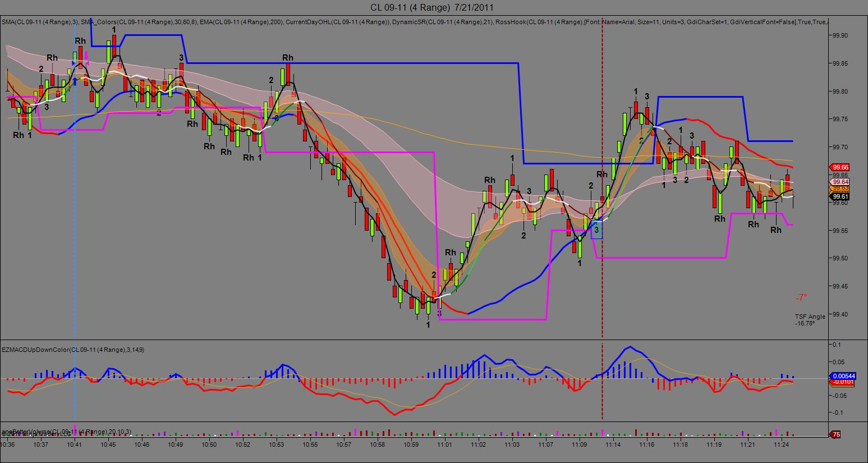Click the 10:45 time axis label
The width and height of the screenshot is (868, 463).
(x=108, y=444)
